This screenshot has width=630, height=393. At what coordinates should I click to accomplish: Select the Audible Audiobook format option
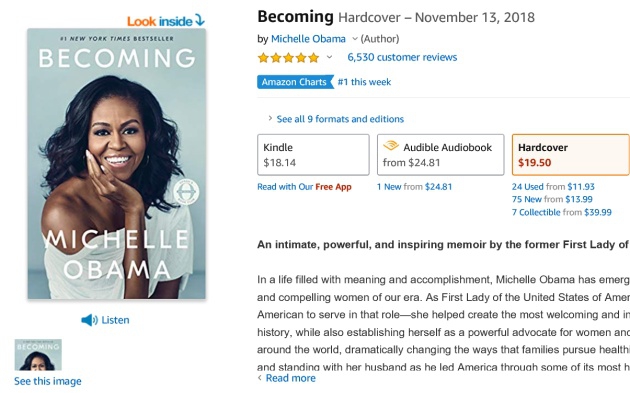(x=440, y=155)
